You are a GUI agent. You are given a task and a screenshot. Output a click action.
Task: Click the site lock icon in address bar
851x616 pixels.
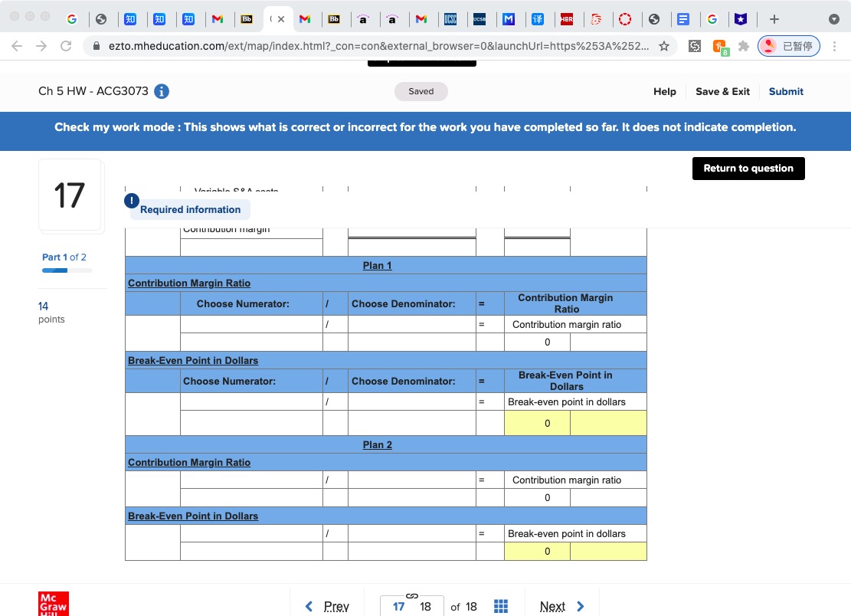tap(96, 46)
